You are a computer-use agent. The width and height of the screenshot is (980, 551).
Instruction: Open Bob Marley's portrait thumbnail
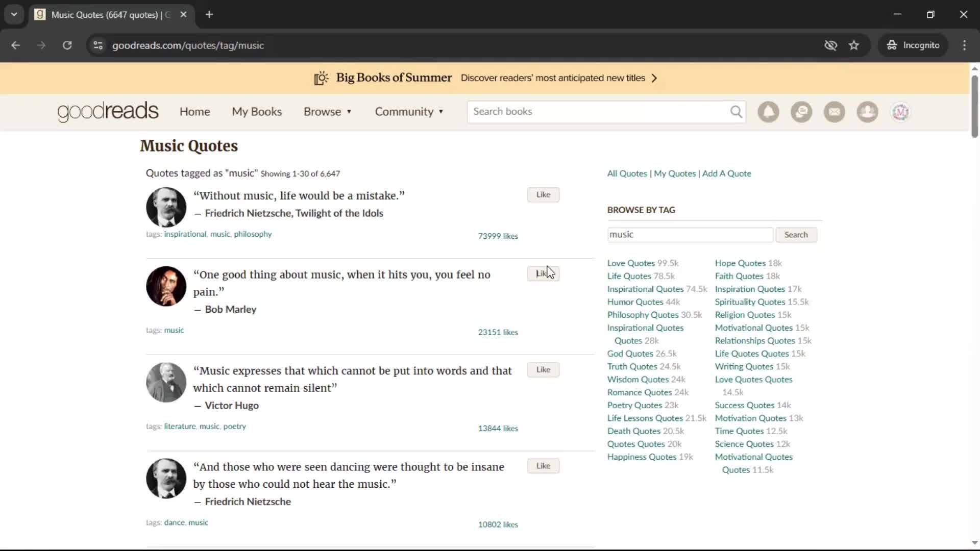click(166, 286)
